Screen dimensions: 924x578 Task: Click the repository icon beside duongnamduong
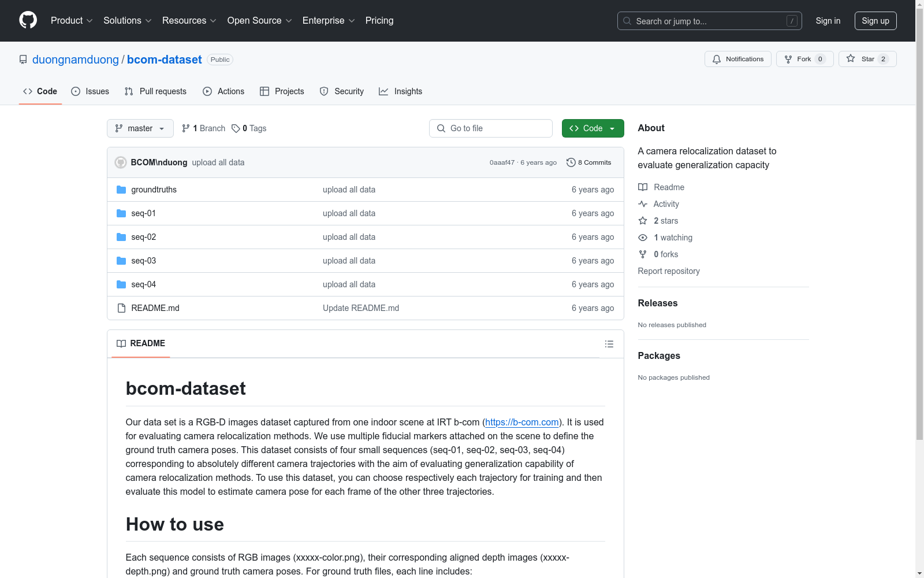23,60
